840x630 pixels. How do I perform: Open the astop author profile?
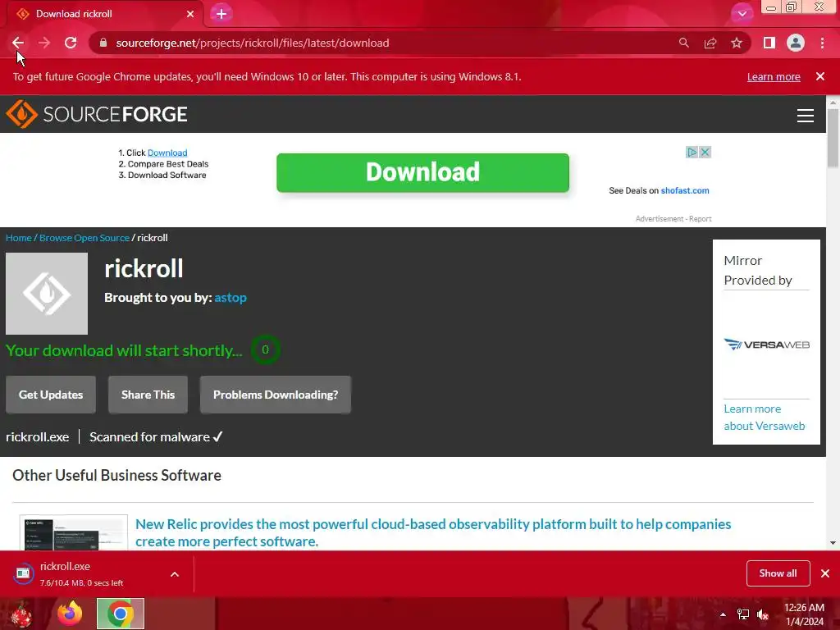(x=231, y=297)
